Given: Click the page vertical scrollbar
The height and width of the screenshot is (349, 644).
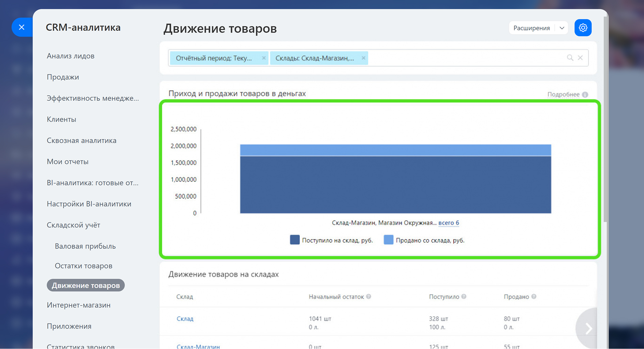Looking at the screenshot, I should coord(605,119).
